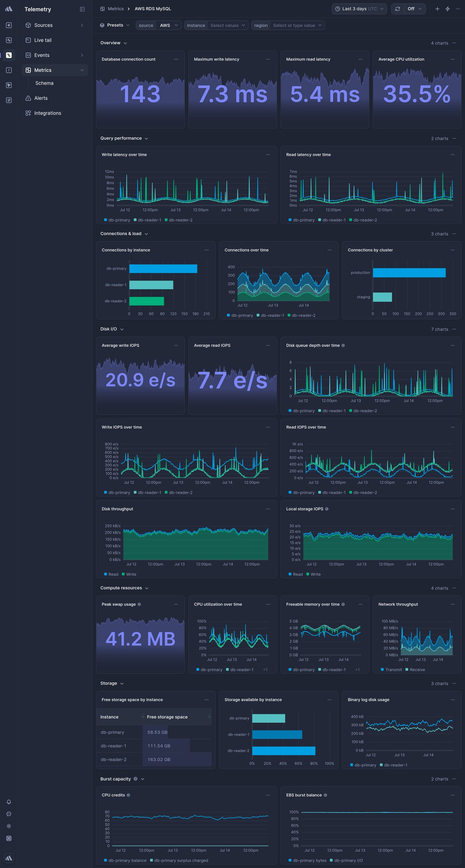The height and width of the screenshot is (868, 465).
Task: Toggle Receive series in Network throughput legend
Action: coord(415,670)
